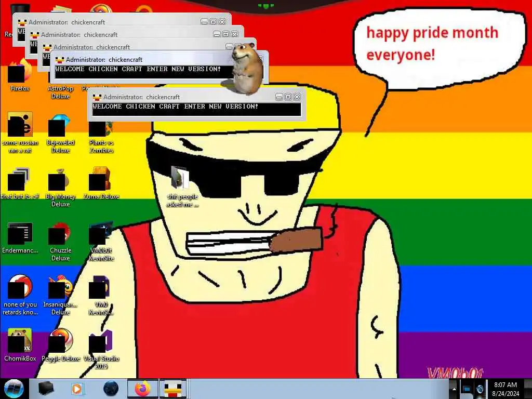The image size is (532, 399).
Task: Open the Firefox desktop shortcut
Action: [20, 75]
